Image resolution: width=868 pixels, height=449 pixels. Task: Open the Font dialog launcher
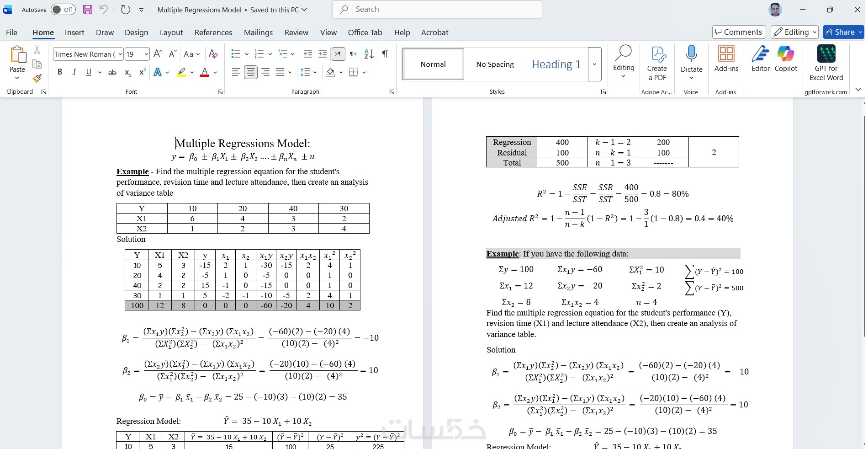click(220, 92)
